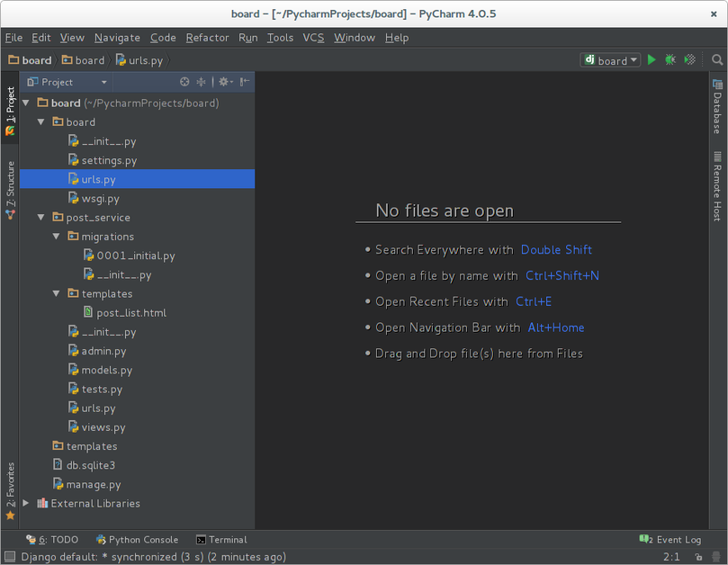Close the PyCharm window

coord(714,13)
